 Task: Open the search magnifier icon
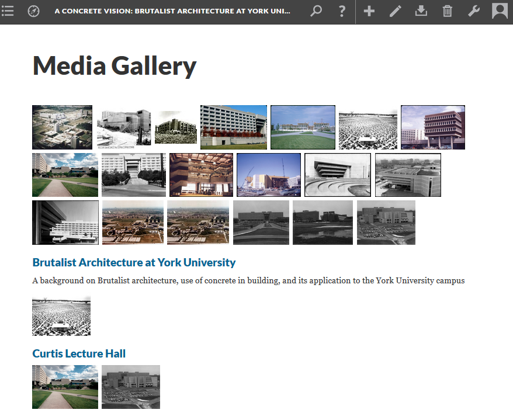pos(316,11)
